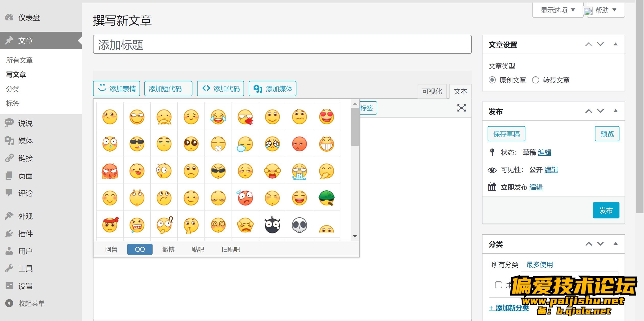Edit the post status 草稿 link
Viewport: 644px width, 321px height.
coord(544,152)
